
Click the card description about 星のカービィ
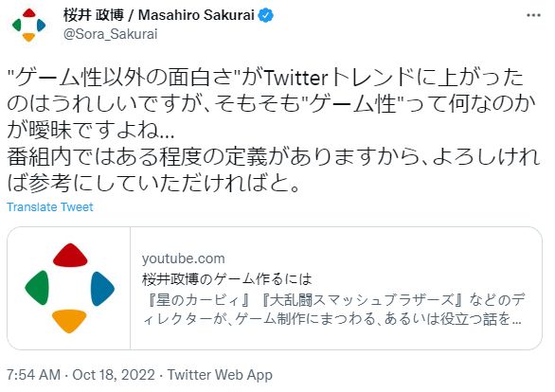point(333,310)
